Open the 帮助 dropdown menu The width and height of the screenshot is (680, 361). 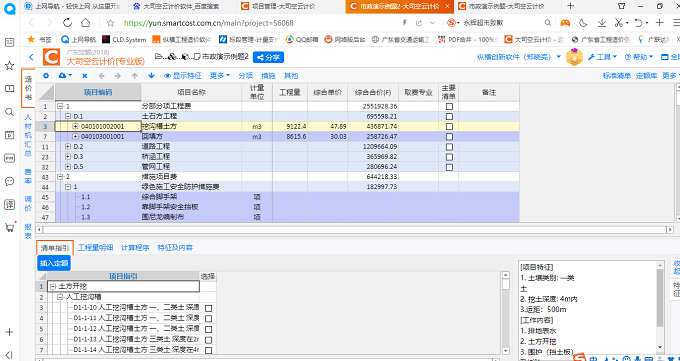coord(639,57)
